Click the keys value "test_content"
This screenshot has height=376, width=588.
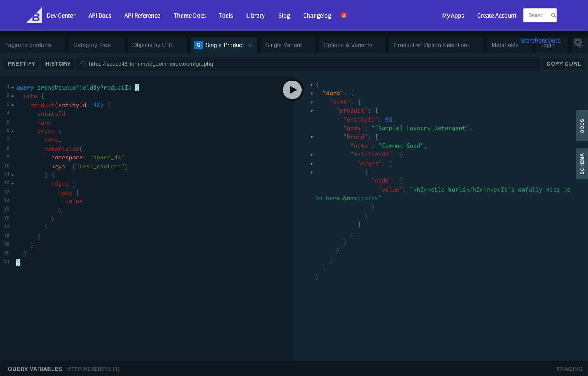[x=100, y=167]
